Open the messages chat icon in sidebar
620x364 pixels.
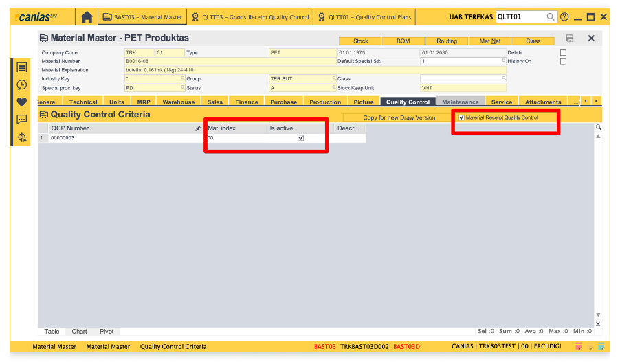coord(22,120)
